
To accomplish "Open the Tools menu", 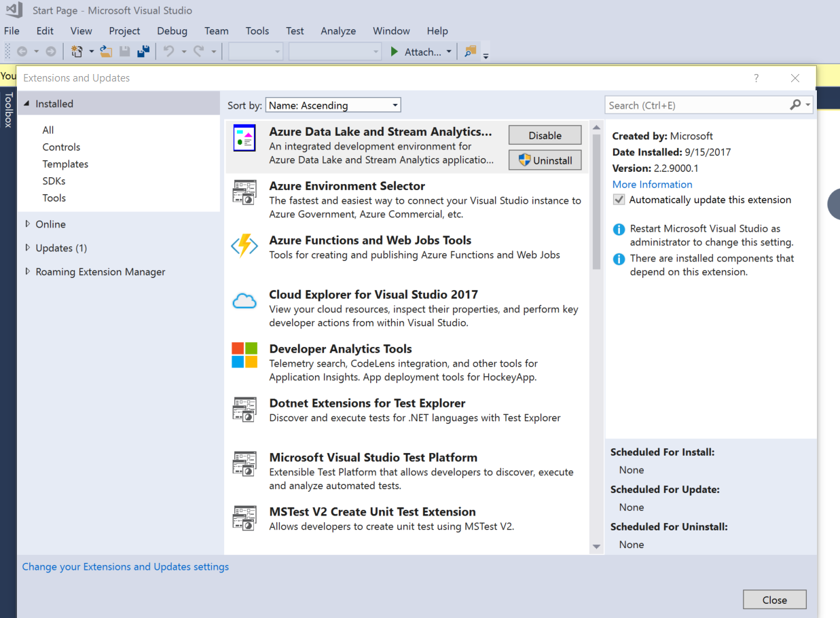I will [x=257, y=31].
